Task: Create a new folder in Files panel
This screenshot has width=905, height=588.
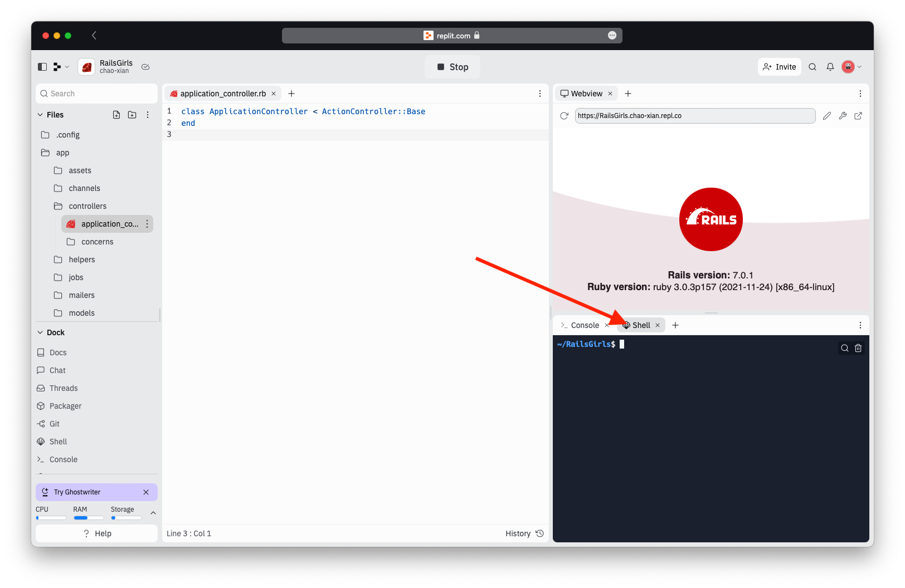Action: click(x=132, y=115)
